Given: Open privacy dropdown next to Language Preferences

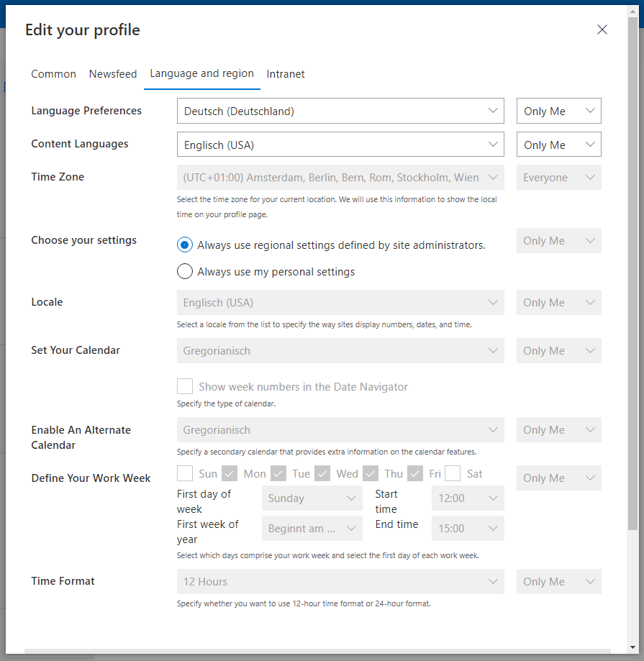Looking at the screenshot, I should pos(558,111).
